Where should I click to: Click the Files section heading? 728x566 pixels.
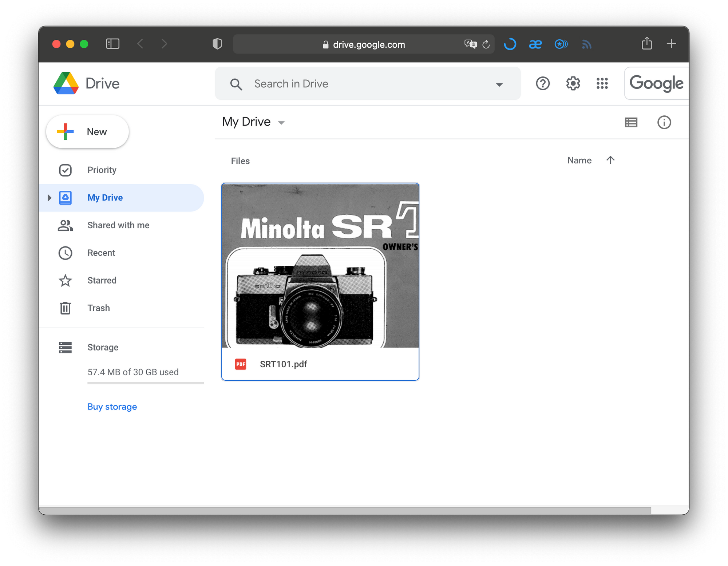click(240, 161)
